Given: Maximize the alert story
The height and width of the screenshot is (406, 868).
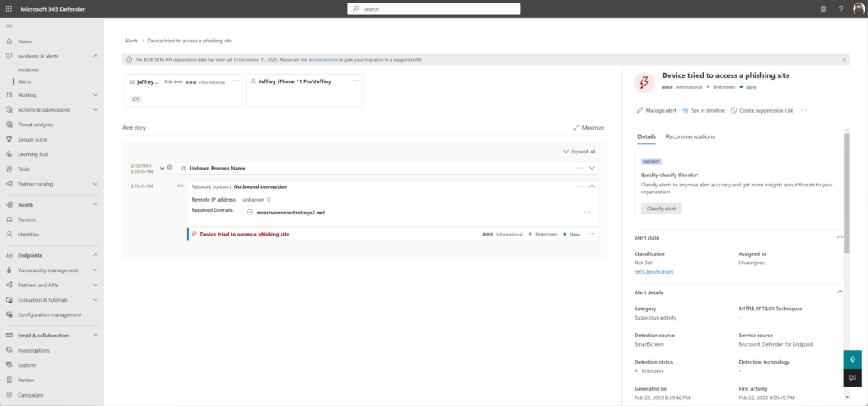Looking at the screenshot, I should click(x=588, y=127).
